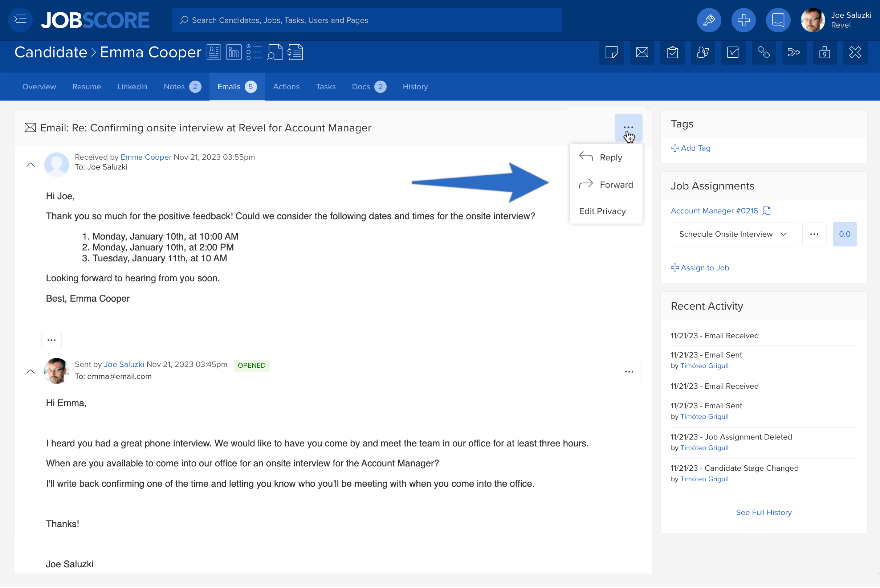The width and height of the screenshot is (880, 588).
Task: Click the forward share arrow toolbar icon
Action: pos(794,52)
